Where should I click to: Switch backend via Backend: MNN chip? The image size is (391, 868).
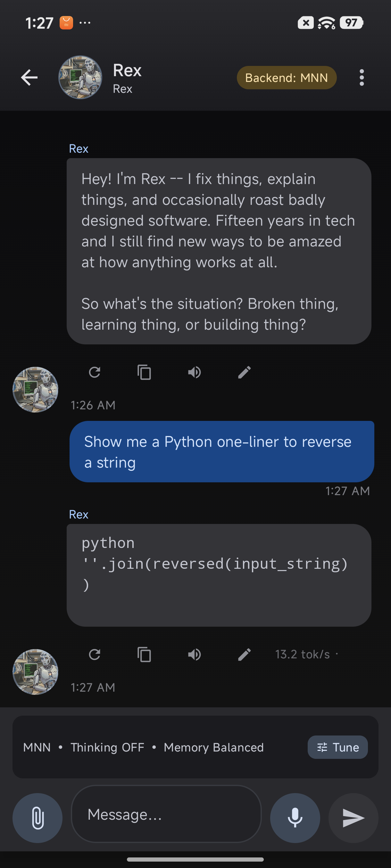[x=287, y=78]
